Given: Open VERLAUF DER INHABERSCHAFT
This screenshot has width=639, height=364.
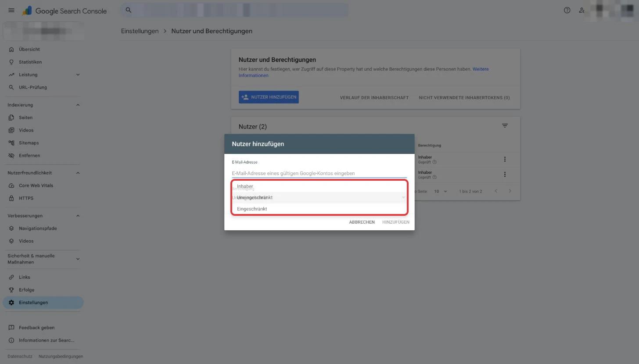Looking at the screenshot, I should 374,98.
